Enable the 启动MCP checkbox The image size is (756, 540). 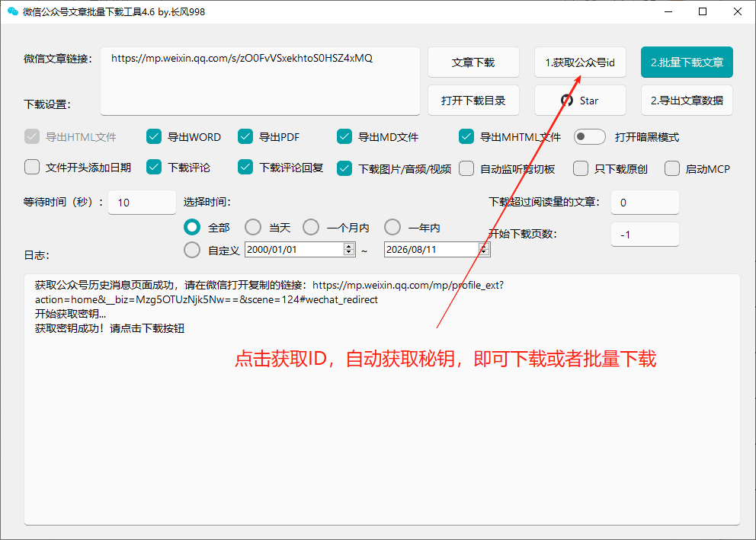tap(671, 168)
